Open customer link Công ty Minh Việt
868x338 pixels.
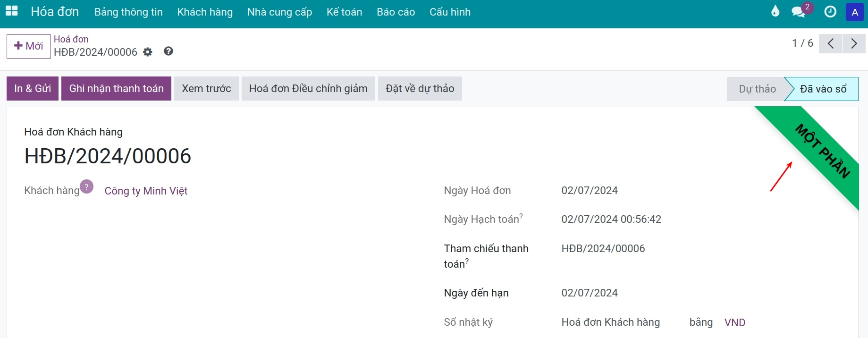click(146, 191)
